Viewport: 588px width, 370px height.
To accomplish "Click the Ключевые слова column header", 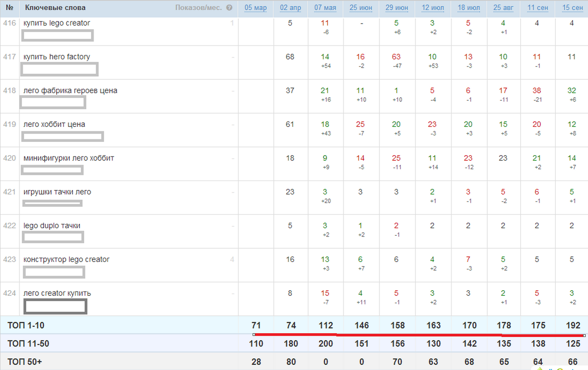I will pyautogui.click(x=55, y=8).
